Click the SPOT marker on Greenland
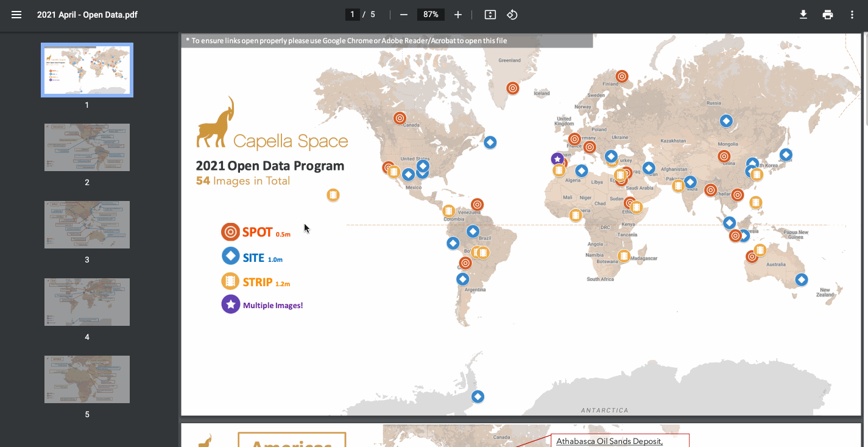The height and width of the screenshot is (447, 868). 513,88
